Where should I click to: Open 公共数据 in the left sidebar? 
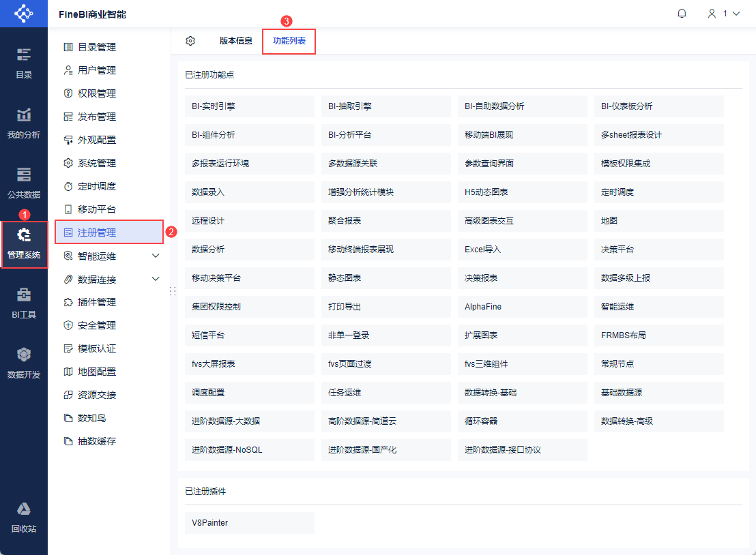tap(24, 183)
